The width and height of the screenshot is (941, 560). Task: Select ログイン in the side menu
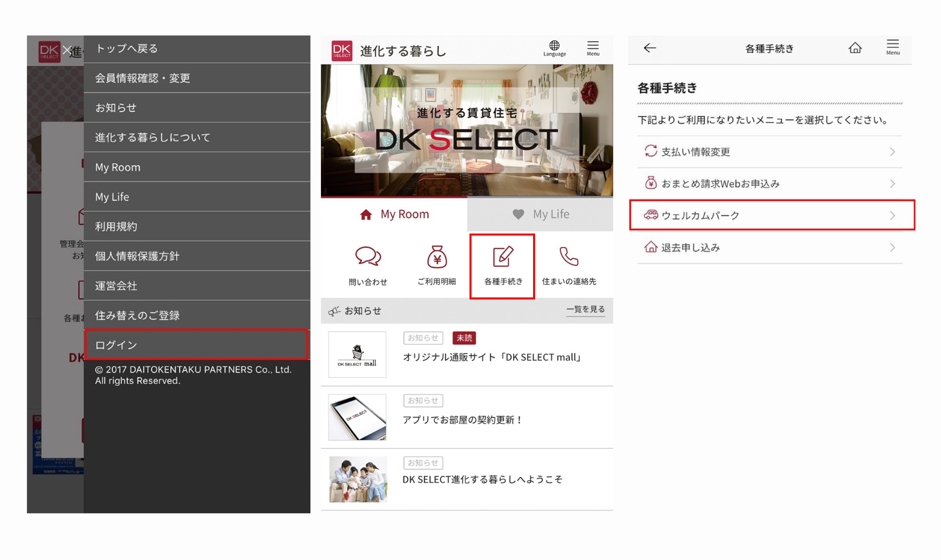click(x=197, y=345)
